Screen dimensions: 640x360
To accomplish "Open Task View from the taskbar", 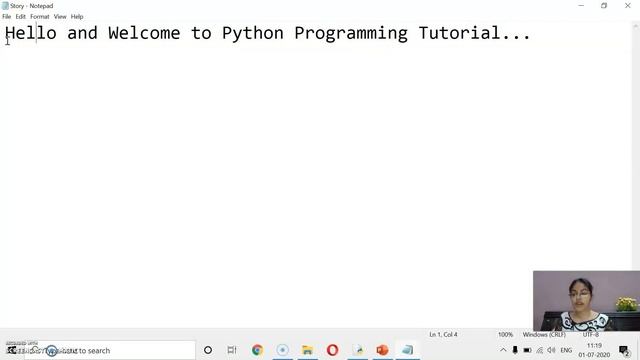I will coord(232,350).
